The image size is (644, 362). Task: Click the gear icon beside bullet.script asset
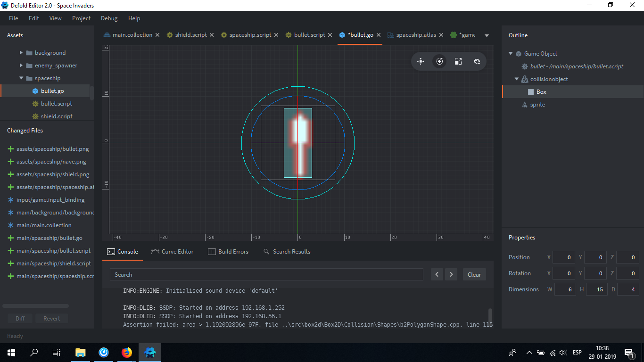point(35,104)
